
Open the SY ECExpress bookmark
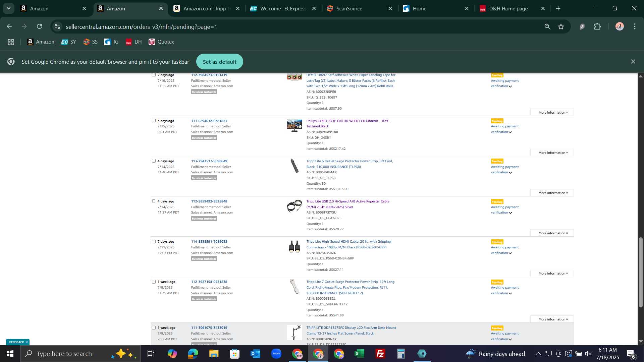click(69, 42)
